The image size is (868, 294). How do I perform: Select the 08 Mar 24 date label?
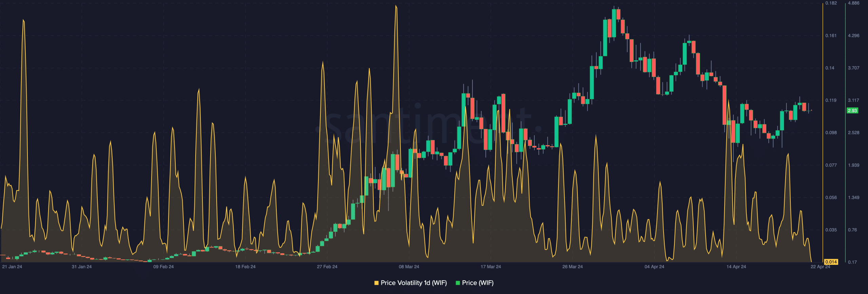pyautogui.click(x=409, y=267)
